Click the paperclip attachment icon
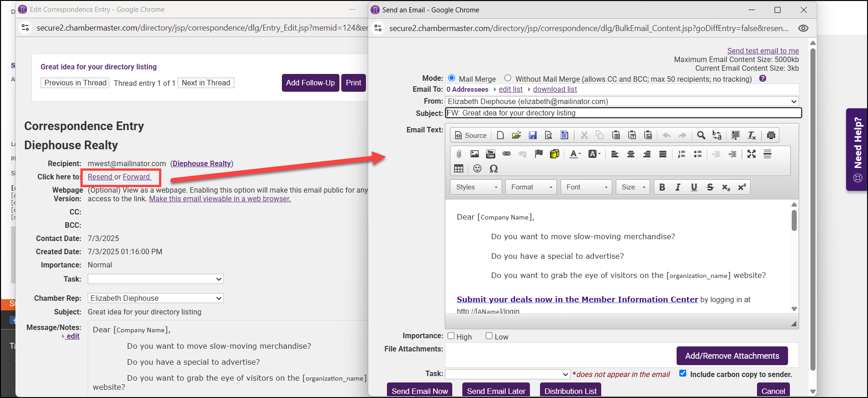The height and width of the screenshot is (398, 868). pyautogui.click(x=459, y=154)
